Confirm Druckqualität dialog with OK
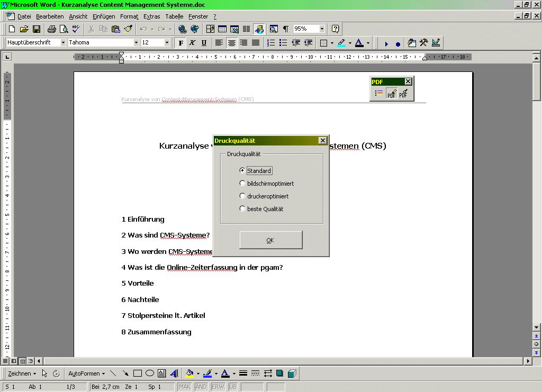The image size is (542, 392). point(270,240)
